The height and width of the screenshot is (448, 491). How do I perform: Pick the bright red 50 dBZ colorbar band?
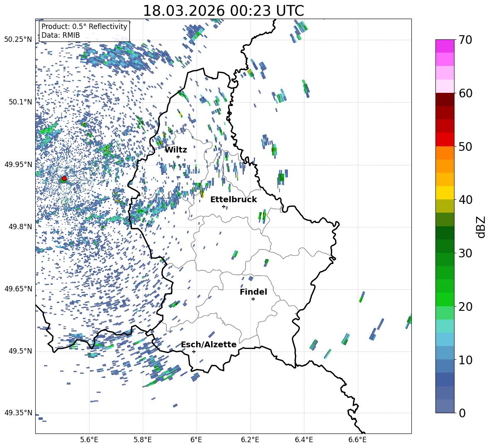pos(445,139)
